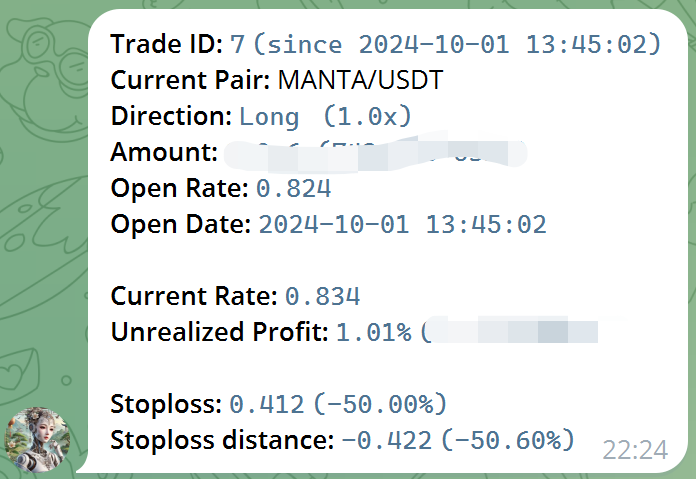Viewport: 696px width, 479px height.
Task: Click the since 2024-10-01 13:45:02 text
Action: tap(458, 44)
